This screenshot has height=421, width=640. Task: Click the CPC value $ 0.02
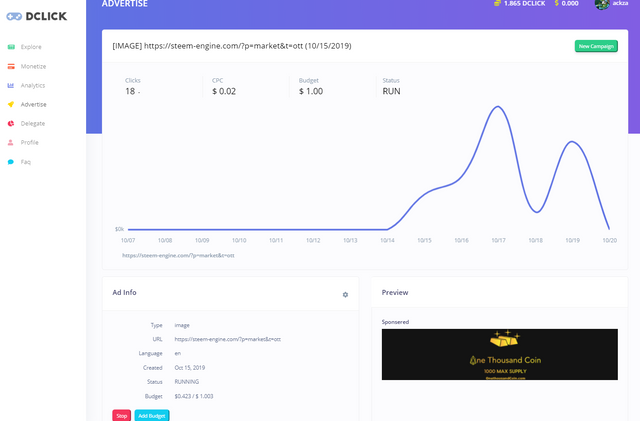[x=224, y=91]
